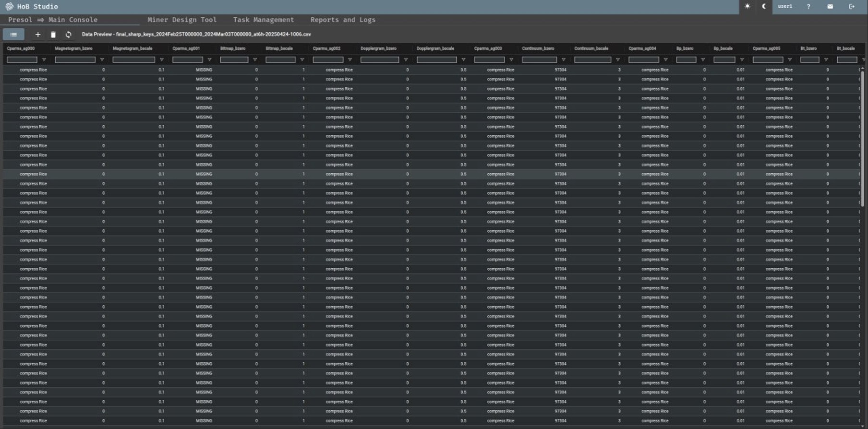Go to Reports and Logs tab
The height and width of the screenshot is (429, 868).
click(343, 20)
